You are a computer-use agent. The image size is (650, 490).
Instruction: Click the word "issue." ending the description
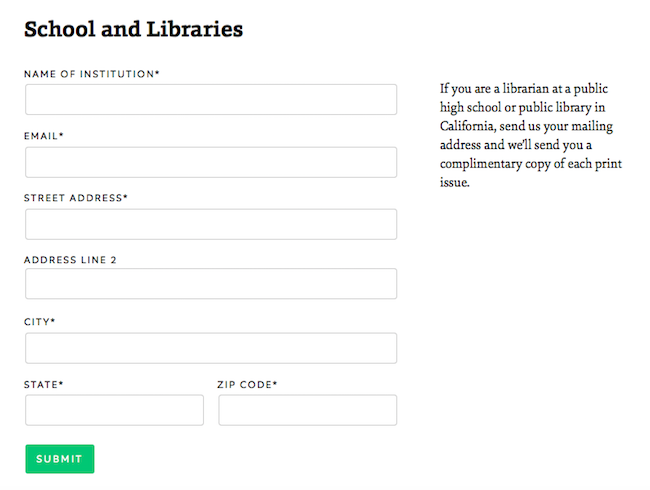(455, 183)
